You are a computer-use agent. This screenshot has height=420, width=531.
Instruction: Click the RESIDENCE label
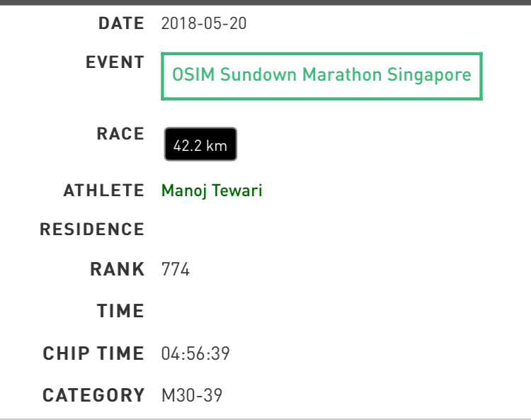pos(92,229)
